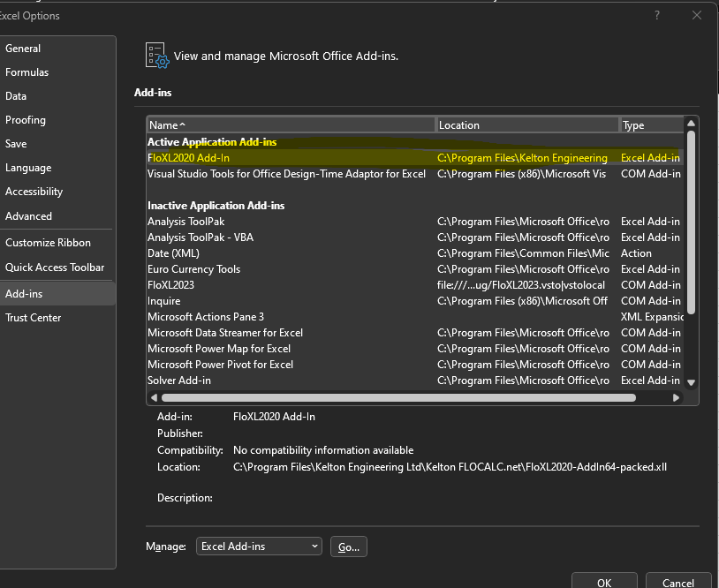Select Microsoft Data Streamer for Excel
The height and width of the screenshot is (588, 719).
[414, 333]
